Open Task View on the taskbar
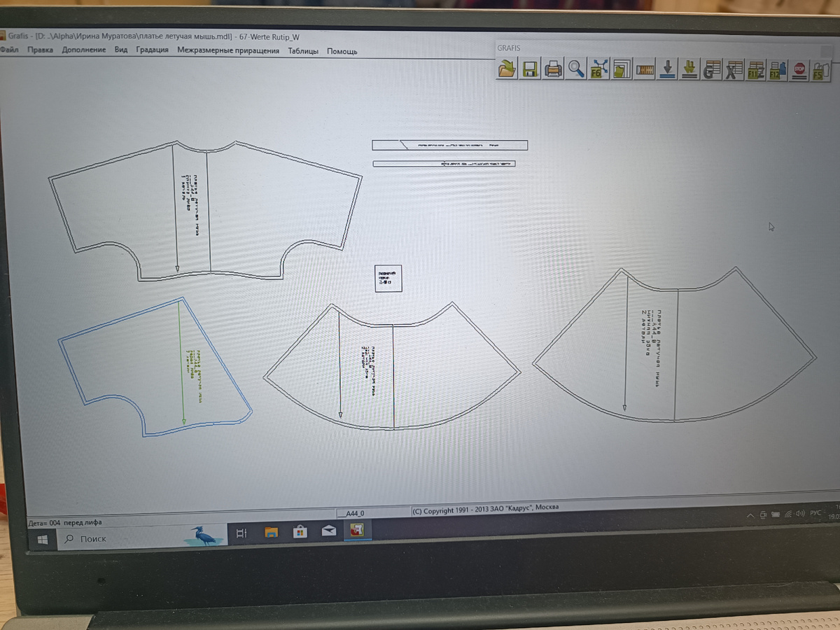This screenshot has height=630, width=840. tap(241, 533)
